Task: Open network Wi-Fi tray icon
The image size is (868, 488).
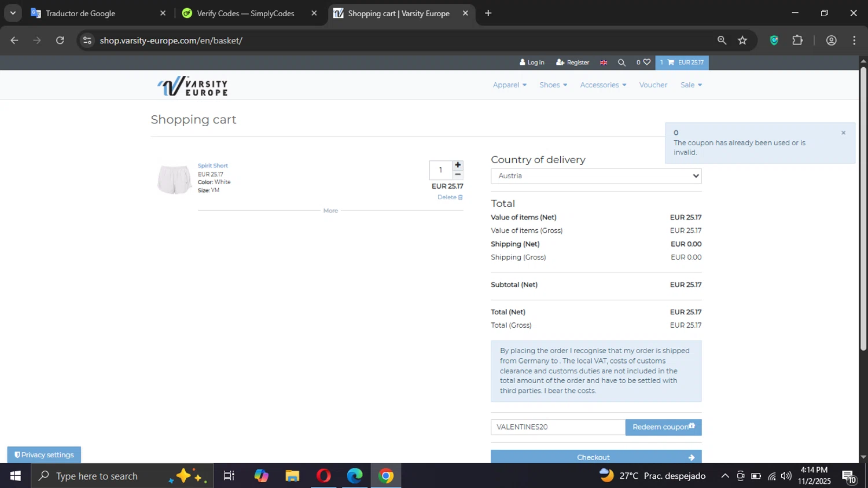Action: [x=771, y=476]
